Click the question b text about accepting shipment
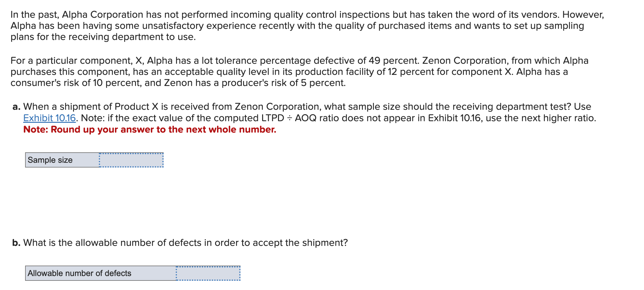The width and height of the screenshot is (644, 290). [186, 243]
